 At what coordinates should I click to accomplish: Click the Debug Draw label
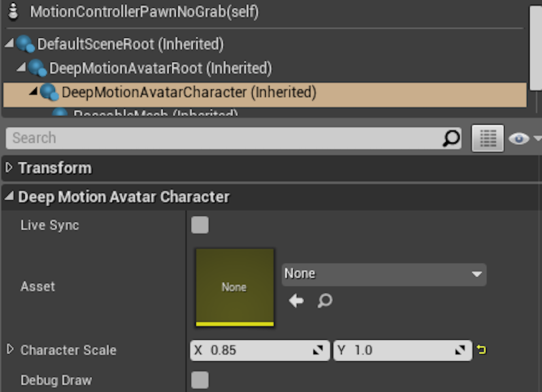[56, 380]
